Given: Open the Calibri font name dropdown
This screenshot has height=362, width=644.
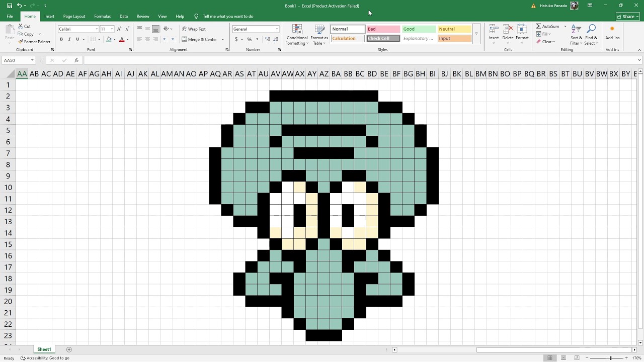Looking at the screenshot, I should 97,29.
